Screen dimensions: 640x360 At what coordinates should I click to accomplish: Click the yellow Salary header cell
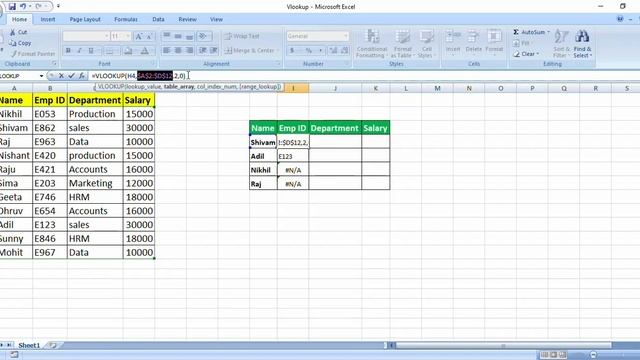[x=139, y=100]
